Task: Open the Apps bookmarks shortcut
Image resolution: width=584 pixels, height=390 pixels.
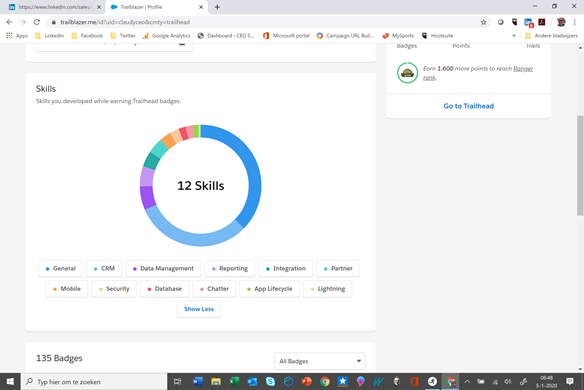Action: (17, 36)
